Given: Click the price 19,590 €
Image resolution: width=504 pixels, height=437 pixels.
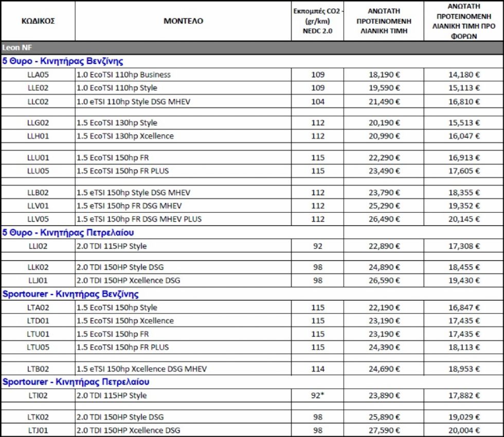Looking at the screenshot, I should (x=384, y=88).
